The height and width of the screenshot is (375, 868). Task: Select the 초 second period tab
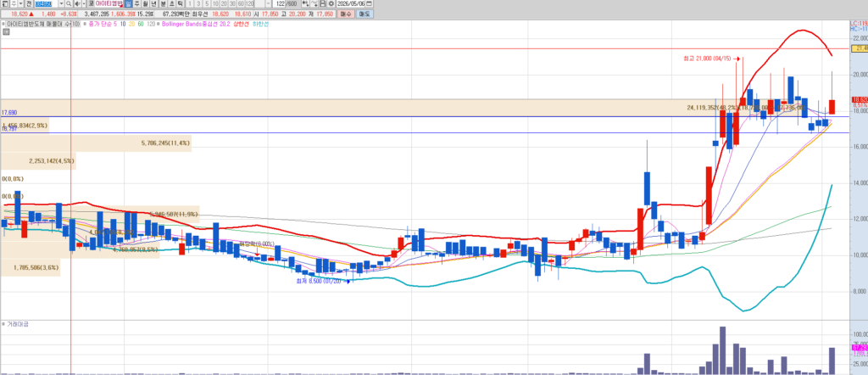pyautogui.click(x=171, y=3)
